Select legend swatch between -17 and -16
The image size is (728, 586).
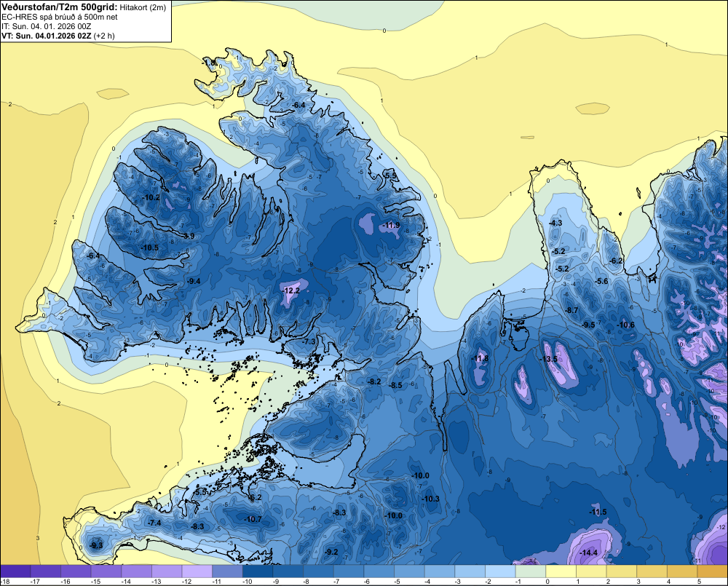tap(45, 571)
